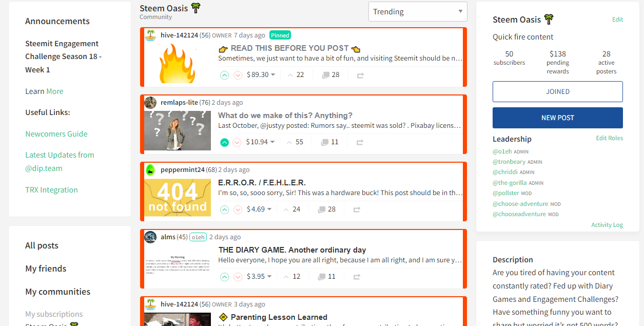The height and width of the screenshot is (326, 644).
Task: Show voters count 55 on remlaps-lite post
Action: 296,142
